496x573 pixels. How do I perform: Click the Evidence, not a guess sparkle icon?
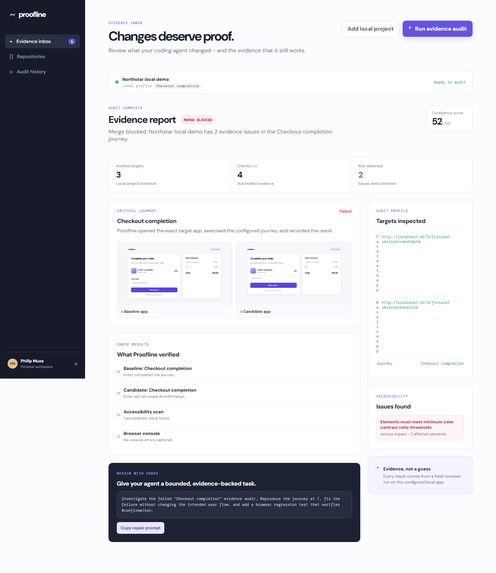378,468
